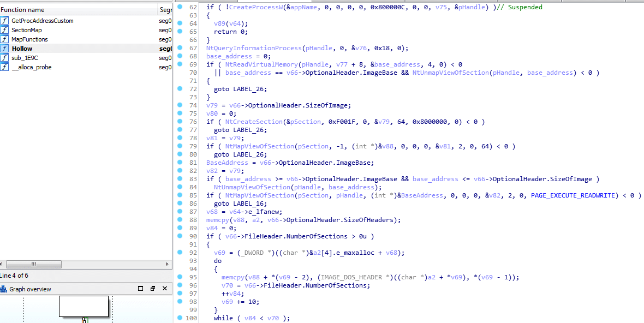Maximize the Graph overview panel
The image size is (644, 323).
pos(140,289)
